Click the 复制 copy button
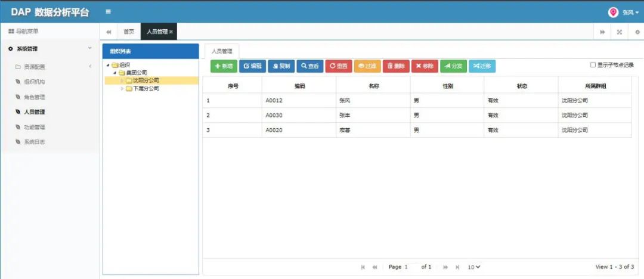This screenshot has height=279, width=644. coord(281,66)
